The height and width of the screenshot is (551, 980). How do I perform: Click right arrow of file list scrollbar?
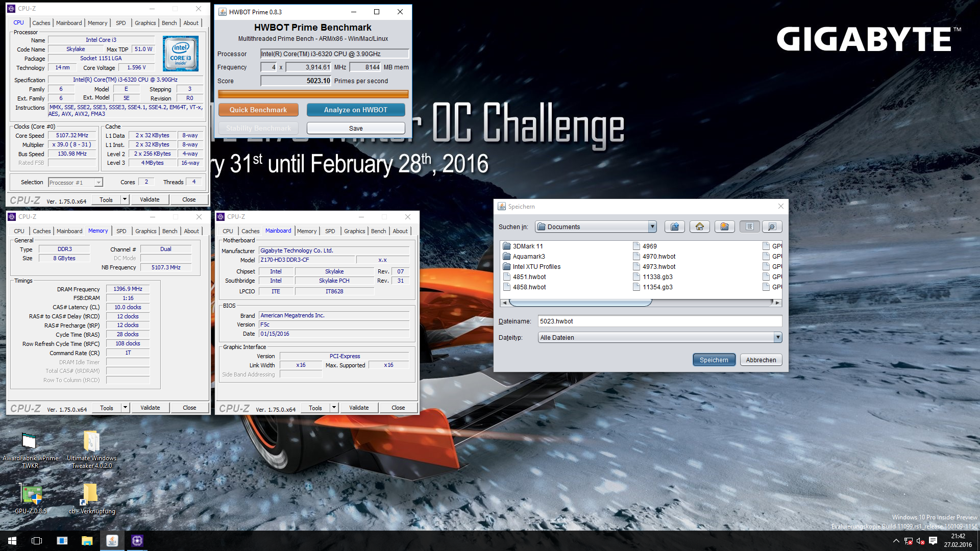(777, 303)
